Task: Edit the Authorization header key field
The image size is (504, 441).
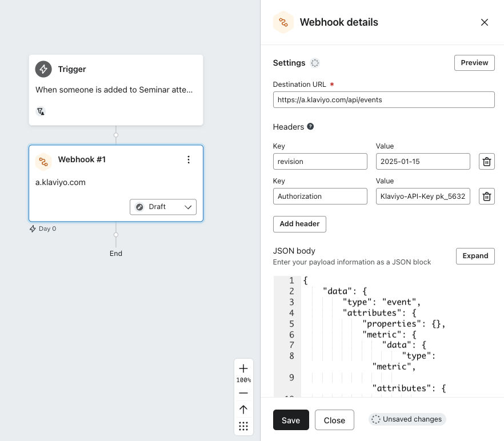Action: click(x=320, y=196)
